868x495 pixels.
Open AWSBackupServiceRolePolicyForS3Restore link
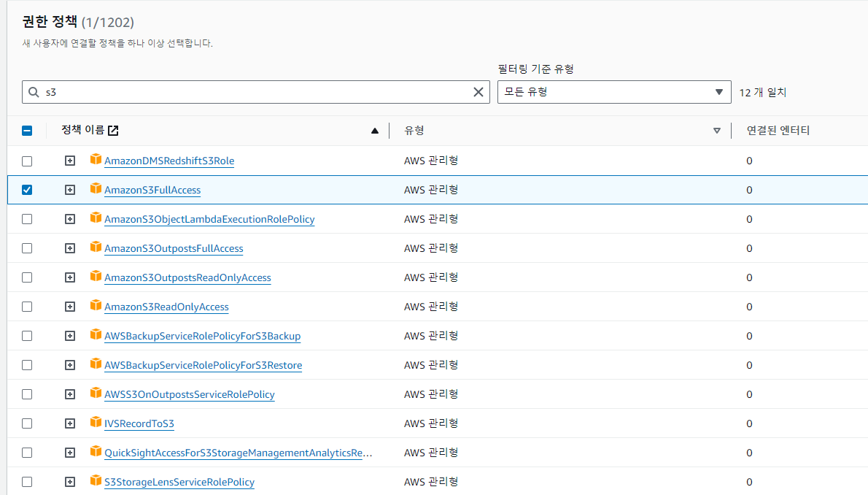point(204,365)
